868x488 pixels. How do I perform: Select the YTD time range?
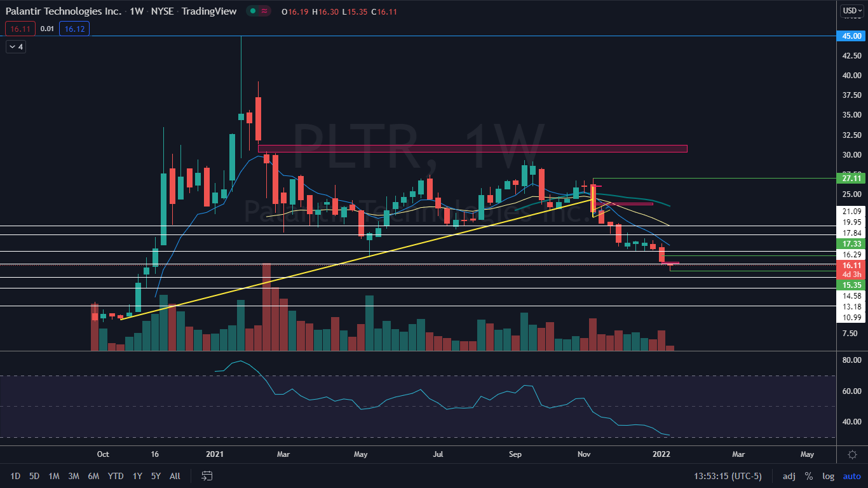tap(116, 476)
